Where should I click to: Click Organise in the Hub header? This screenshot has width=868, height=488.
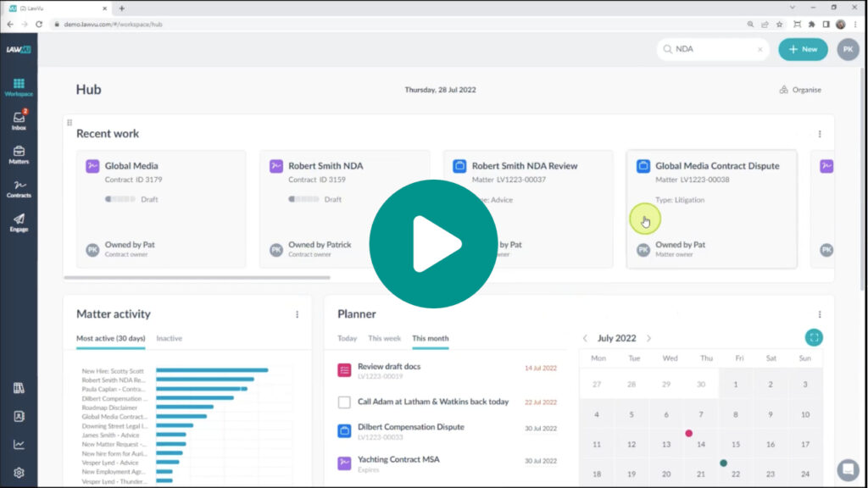pyautogui.click(x=800, y=90)
